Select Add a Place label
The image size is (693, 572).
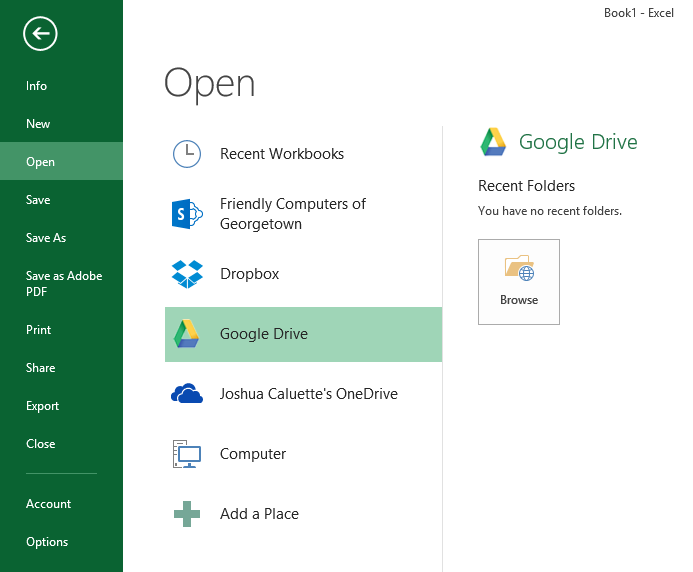pos(259,514)
